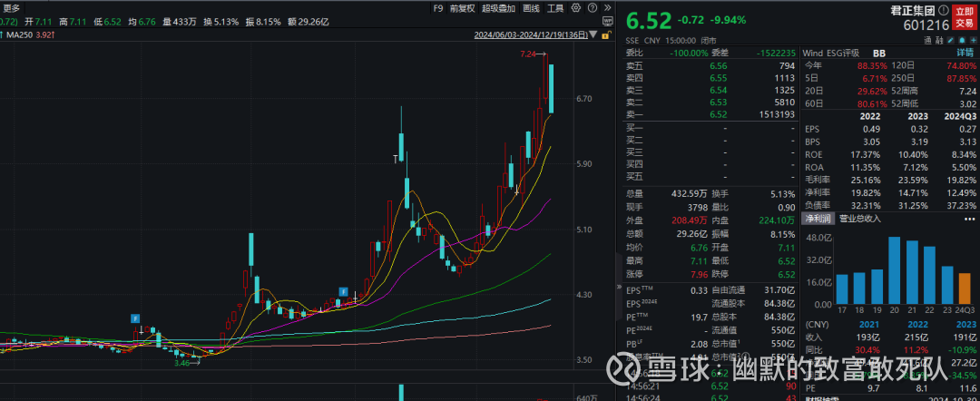Click the Wind ESG评级 BB rating
Viewport: 980px width, 401px height.
point(879,54)
